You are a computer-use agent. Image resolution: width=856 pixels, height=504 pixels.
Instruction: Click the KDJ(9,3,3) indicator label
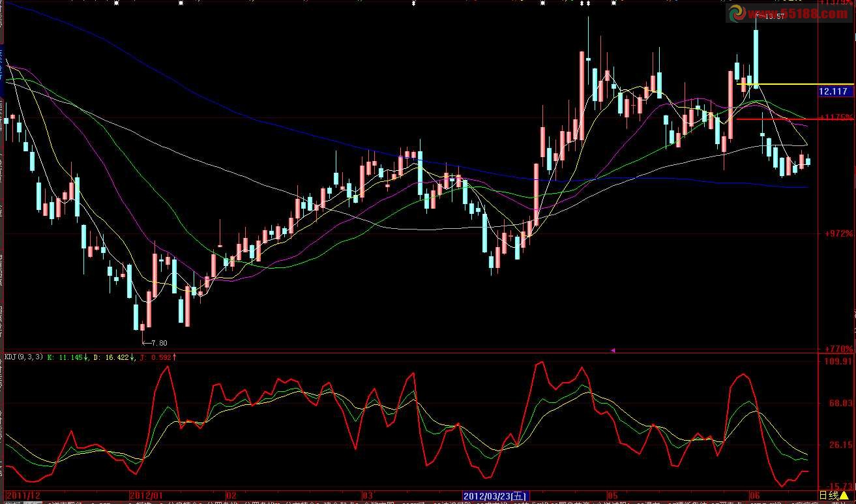pyautogui.click(x=23, y=357)
